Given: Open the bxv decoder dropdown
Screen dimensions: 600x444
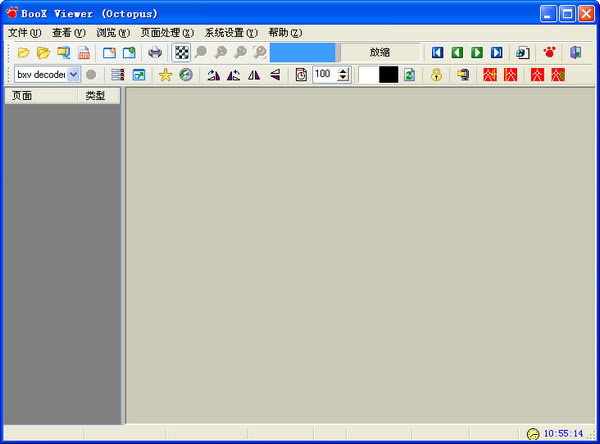Looking at the screenshot, I should click(x=73, y=74).
